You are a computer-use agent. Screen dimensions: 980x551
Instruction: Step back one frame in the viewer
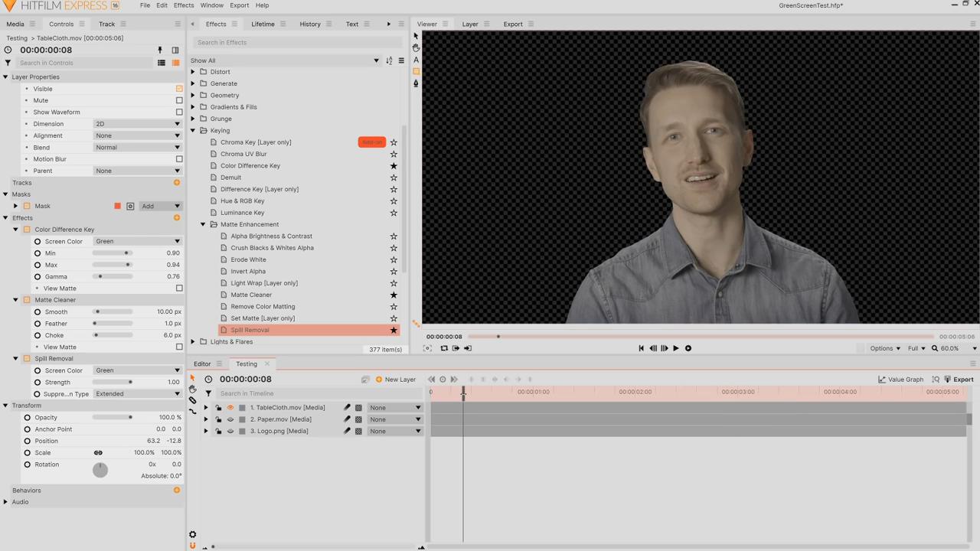653,348
